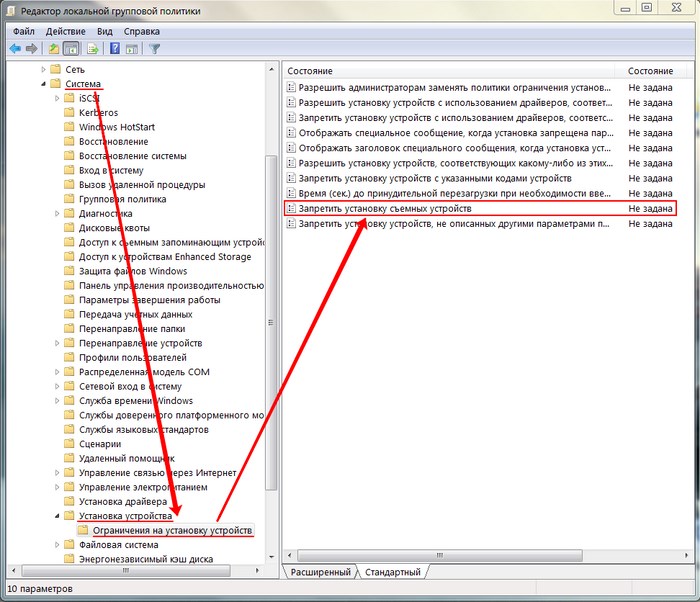
Task: Expand the Сеть folder node
Action: click(44, 70)
